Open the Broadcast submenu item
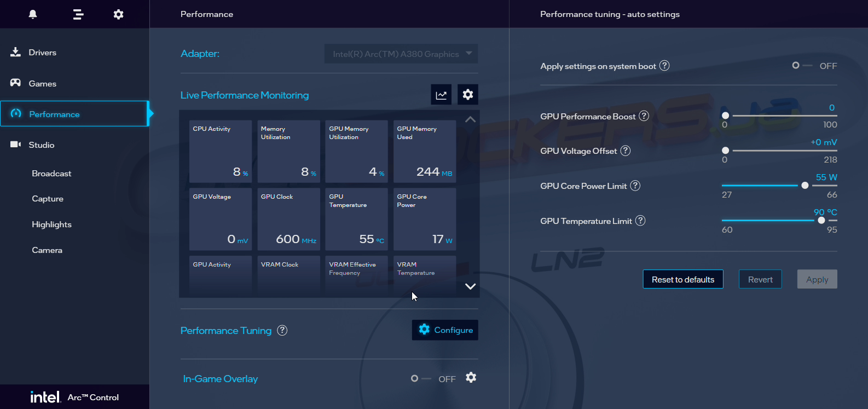The height and width of the screenshot is (409, 868). pos(51,174)
